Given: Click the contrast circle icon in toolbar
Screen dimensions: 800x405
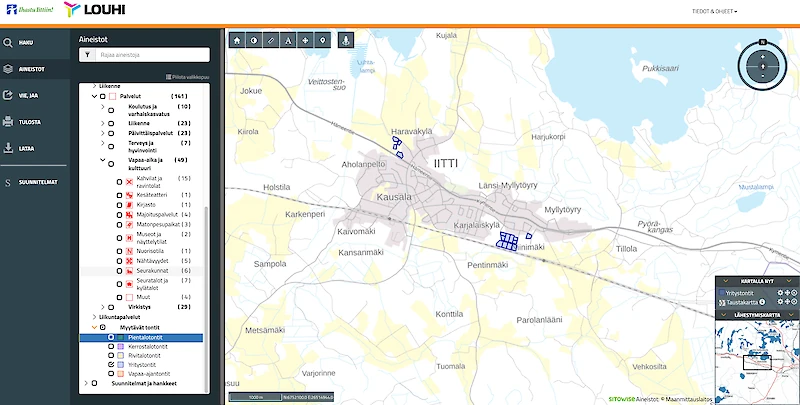Looking at the screenshot, I should click(255, 41).
